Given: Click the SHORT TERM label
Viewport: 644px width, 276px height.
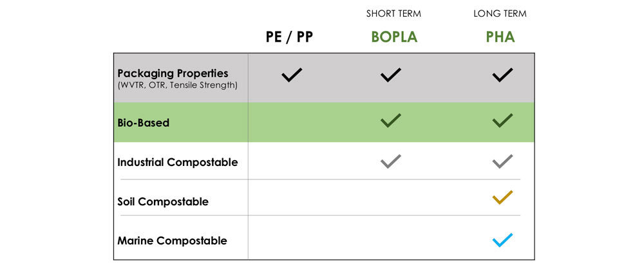Looking at the screenshot, I should pyautogui.click(x=394, y=14).
